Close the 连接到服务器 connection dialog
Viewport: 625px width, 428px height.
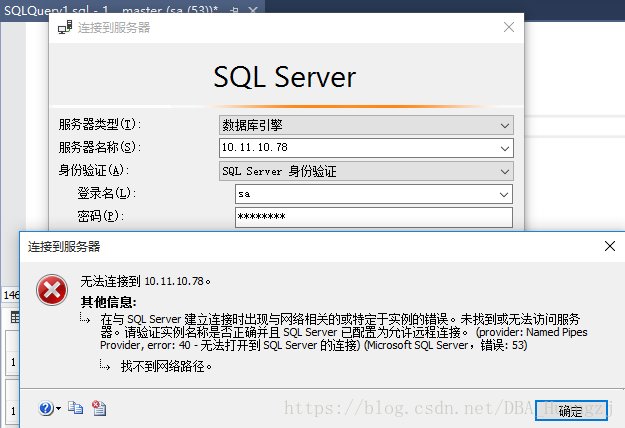(x=509, y=27)
